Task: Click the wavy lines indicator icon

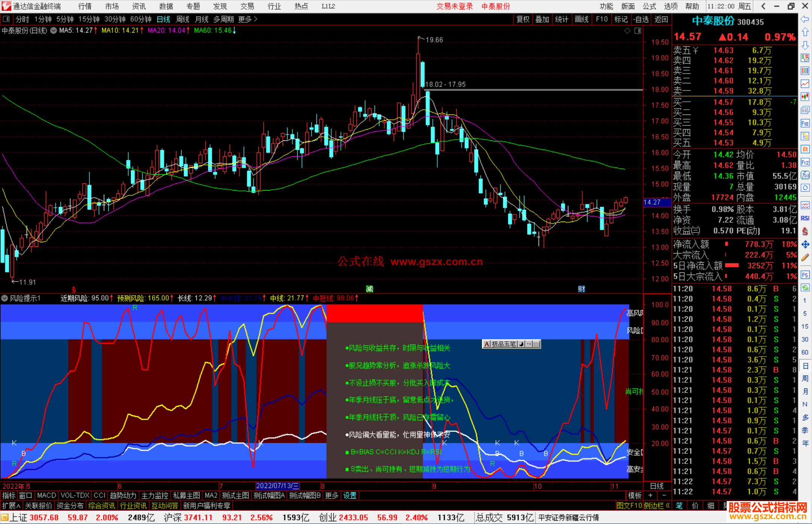Action: click(x=805, y=205)
